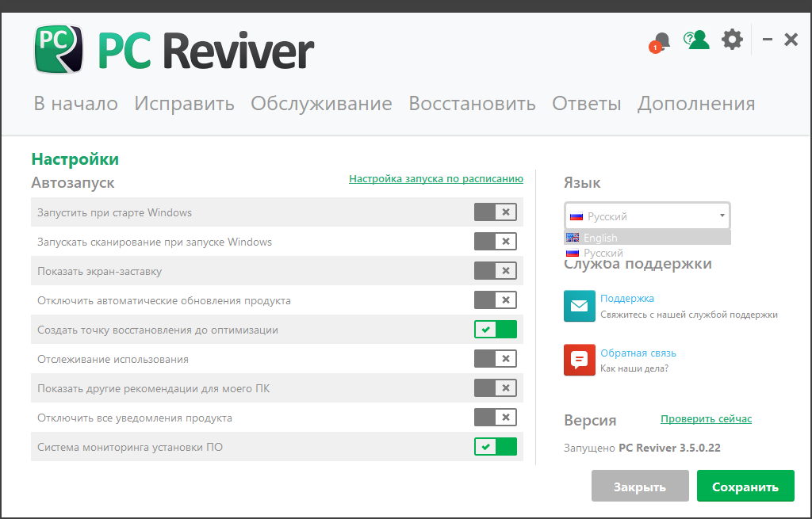Collapse the Язык language dropdown box
812x519 pixels.
pyautogui.click(x=647, y=216)
